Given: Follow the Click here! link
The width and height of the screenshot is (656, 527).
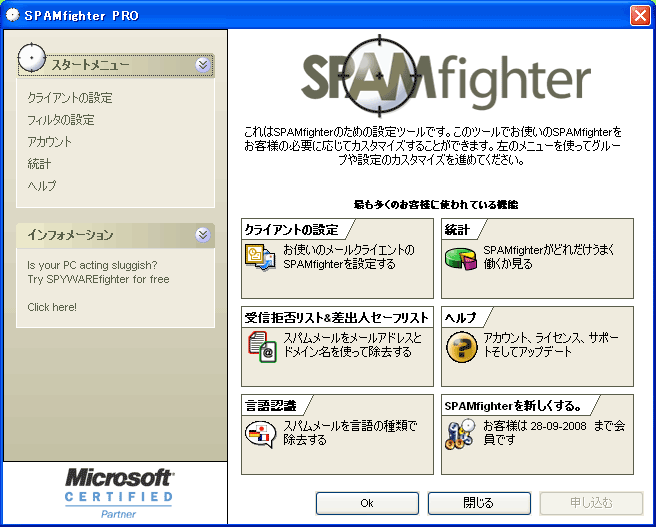Looking at the screenshot, I should [x=52, y=307].
